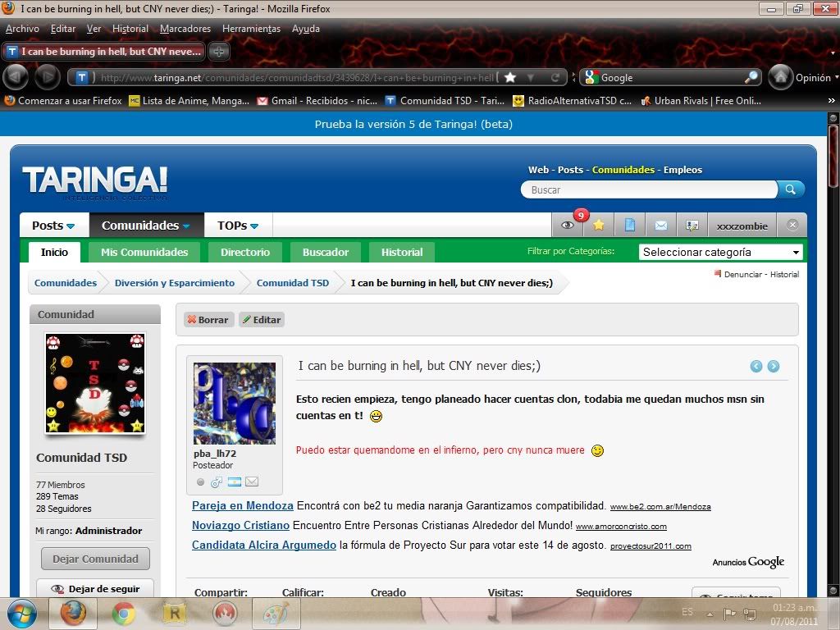Toggle following with Dejar de seguir
The height and width of the screenshot is (630, 840).
point(95,588)
